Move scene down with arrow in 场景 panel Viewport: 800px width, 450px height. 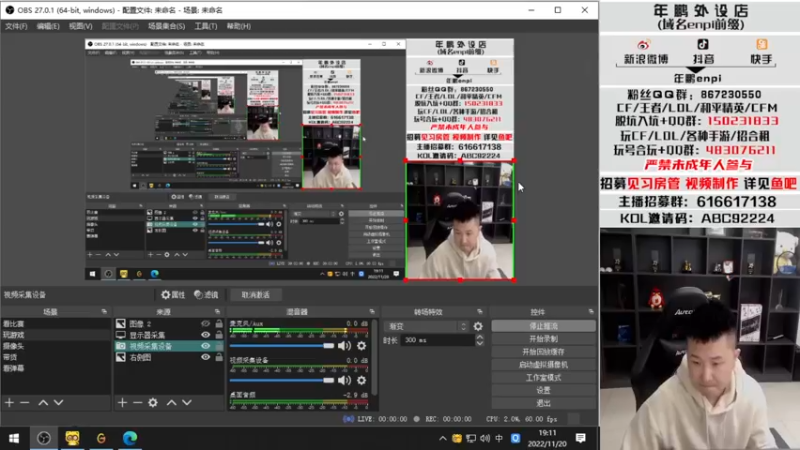[59, 403]
